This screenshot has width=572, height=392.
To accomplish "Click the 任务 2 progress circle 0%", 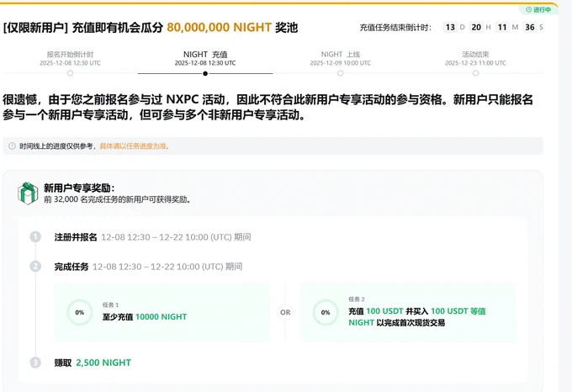I will pyautogui.click(x=326, y=312).
